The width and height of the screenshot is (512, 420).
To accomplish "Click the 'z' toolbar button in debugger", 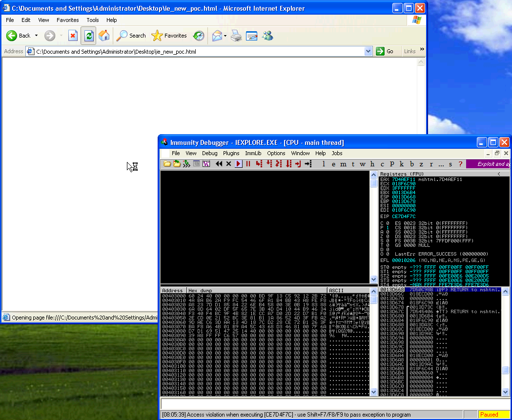I will 421,164.
